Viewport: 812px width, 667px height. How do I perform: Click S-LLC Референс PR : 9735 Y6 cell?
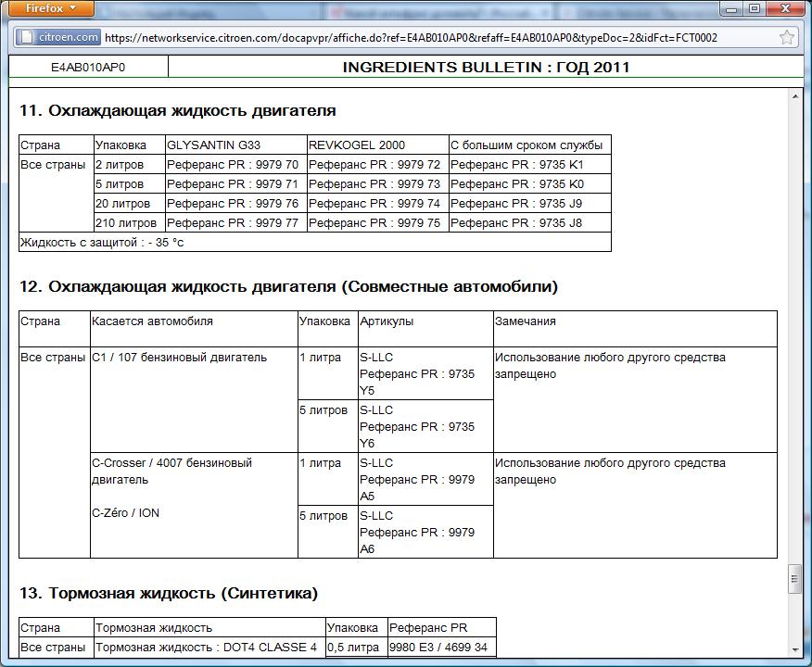[425, 426]
